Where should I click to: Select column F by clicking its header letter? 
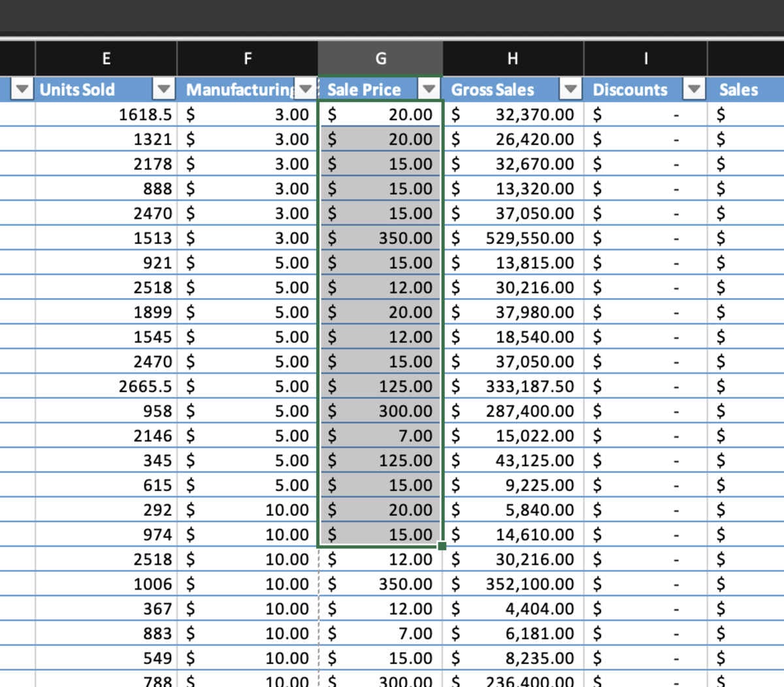coord(247,58)
